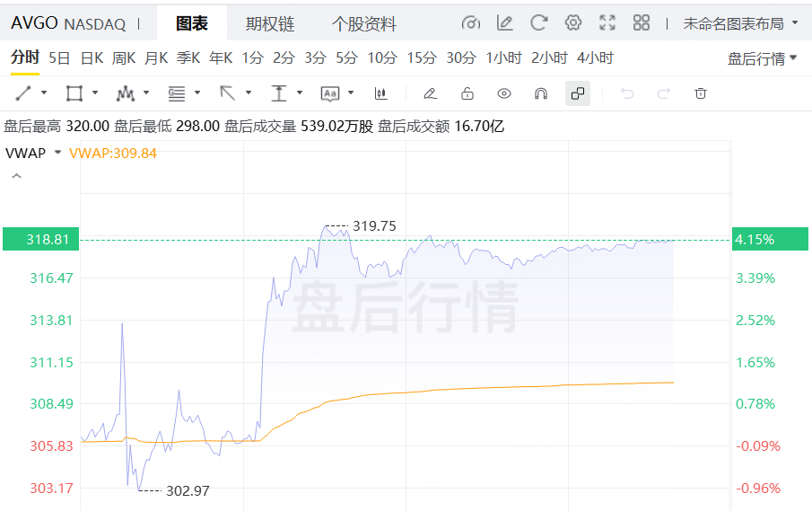
Task: Open the 个股资料 tab
Action: point(363,23)
